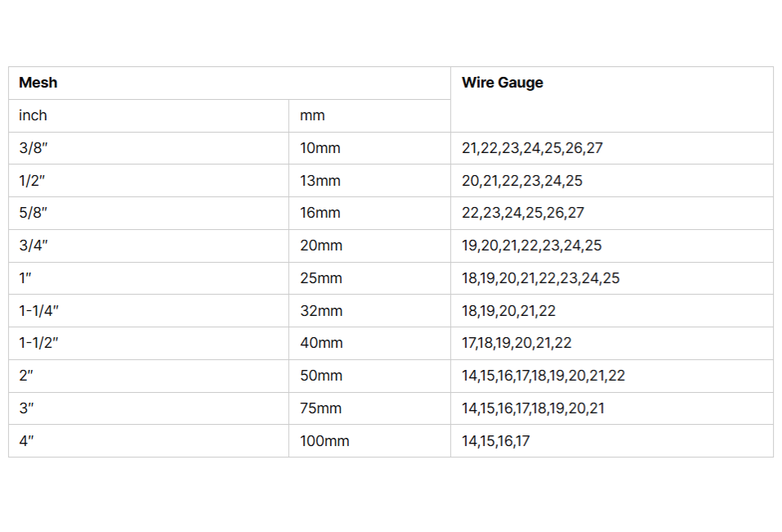Viewport: 782px width, 532px height.
Task: Select the 100mm cell
Action: tap(369, 441)
